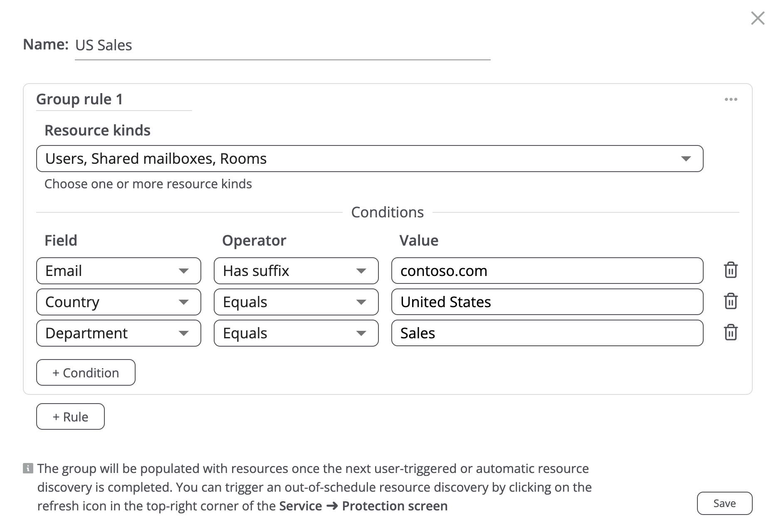
Task: Open the Department field dropdown
Action: click(119, 333)
